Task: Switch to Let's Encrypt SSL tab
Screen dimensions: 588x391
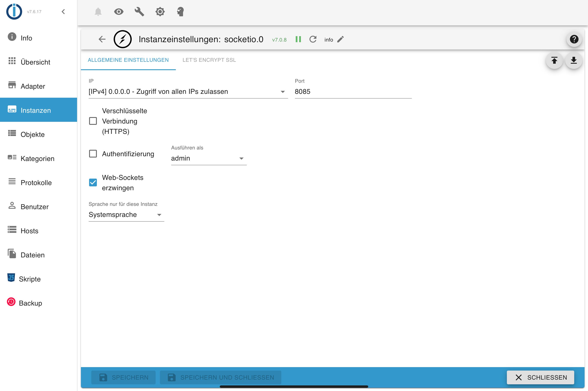Action: tap(209, 60)
